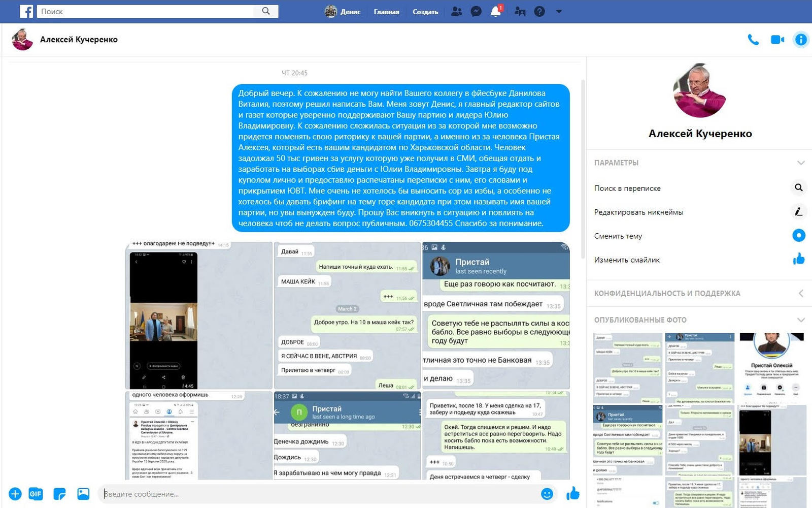Click the header avatar of Алексей Кучеренко

click(22, 40)
